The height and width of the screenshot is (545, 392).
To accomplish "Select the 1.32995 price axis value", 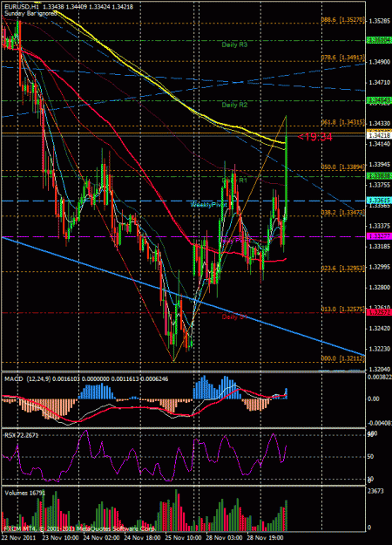I will (379, 267).
